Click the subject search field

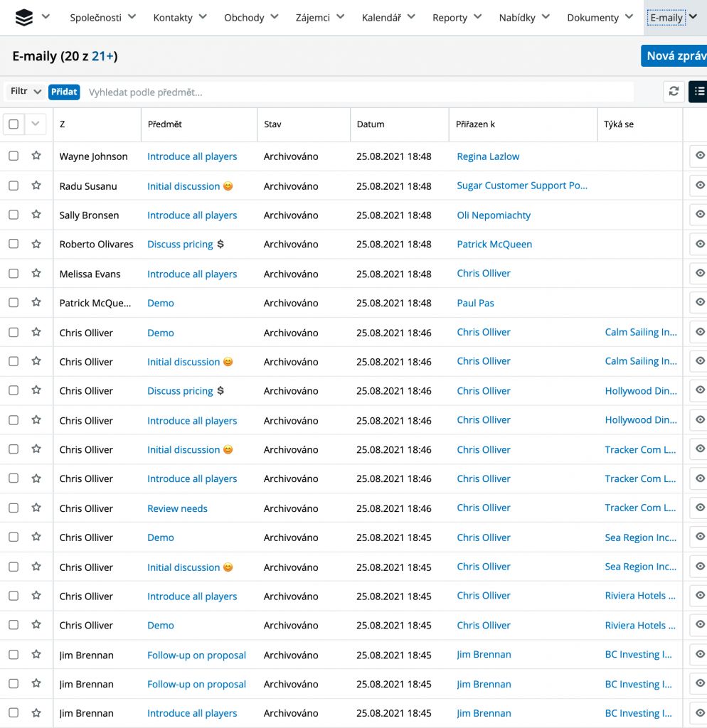[356, 92]
